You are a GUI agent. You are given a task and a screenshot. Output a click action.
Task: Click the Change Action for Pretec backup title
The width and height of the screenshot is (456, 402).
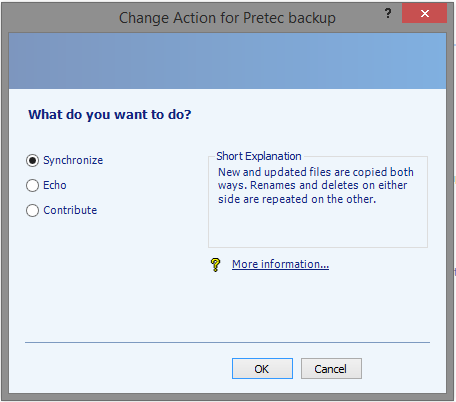click(227, 18)
